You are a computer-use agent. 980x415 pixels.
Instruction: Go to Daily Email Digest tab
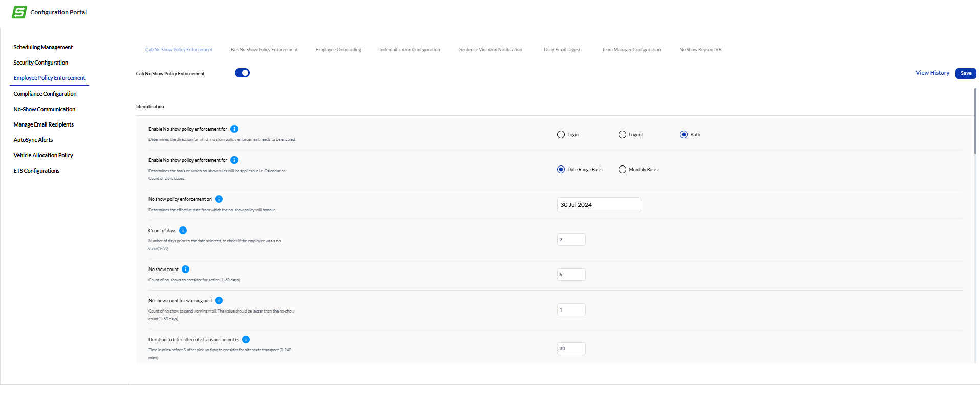562,50
